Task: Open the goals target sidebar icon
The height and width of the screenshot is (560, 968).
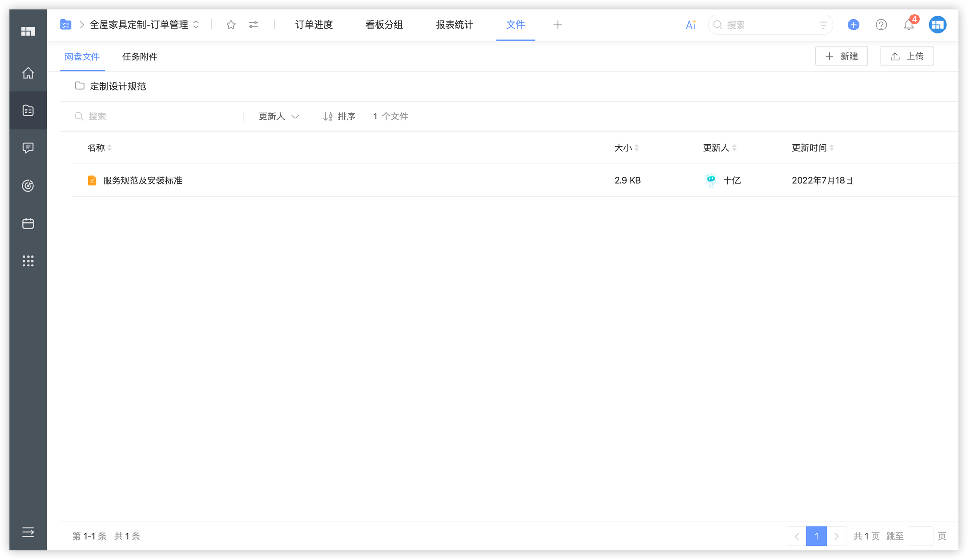Action: click(x=28, y=186)
